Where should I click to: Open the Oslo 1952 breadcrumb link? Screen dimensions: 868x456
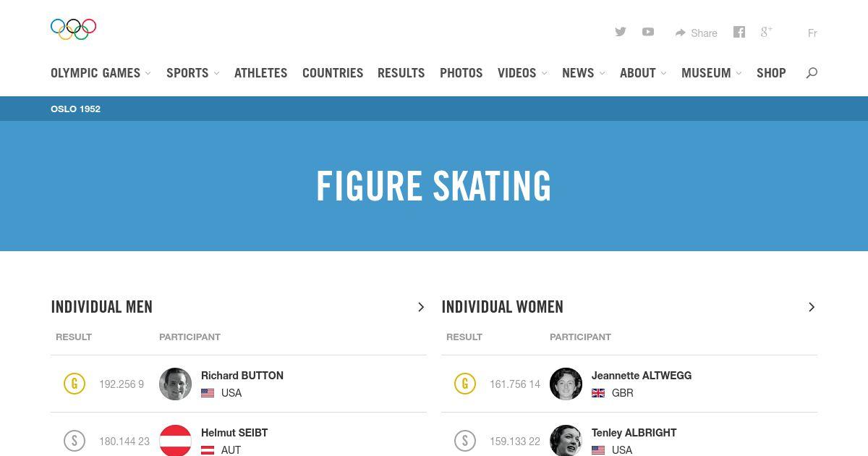[75, 109]
